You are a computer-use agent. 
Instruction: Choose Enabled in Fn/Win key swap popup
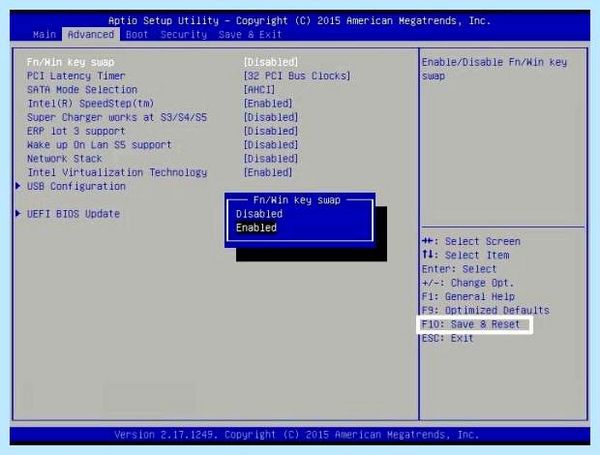click(256, 228)
